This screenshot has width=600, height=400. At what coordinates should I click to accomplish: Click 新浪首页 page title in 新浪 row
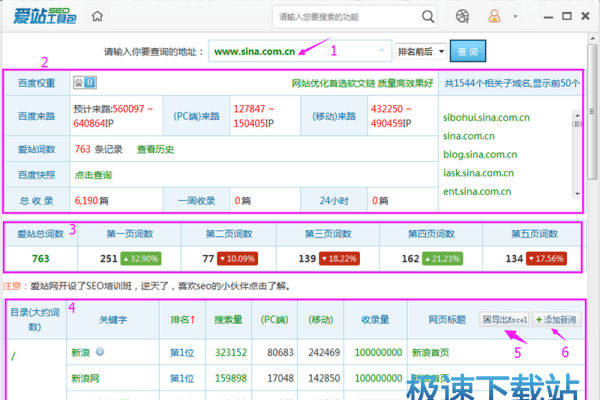430,353
